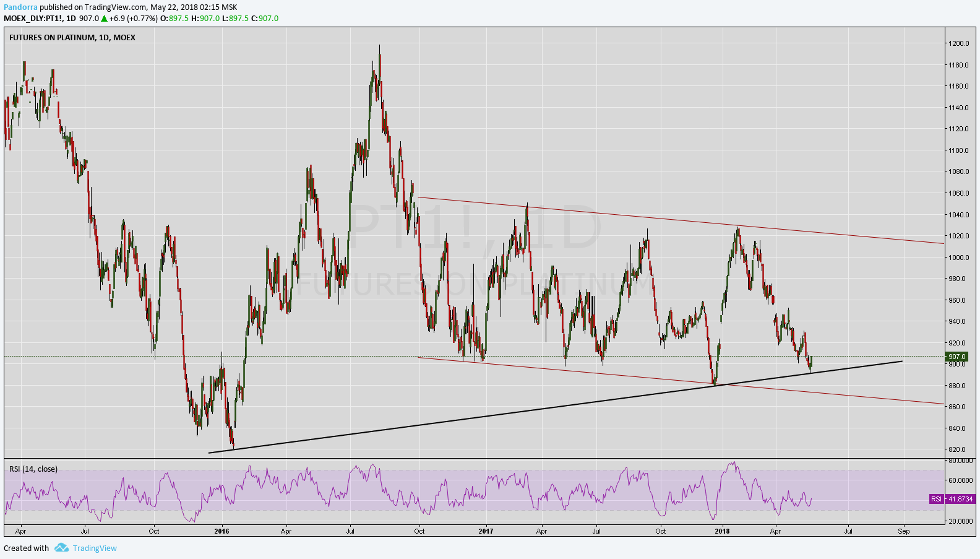Click the 940.0 price axis label
This screenshot has width=980, height=559.
pyautogui.click(x=957, y=321)
